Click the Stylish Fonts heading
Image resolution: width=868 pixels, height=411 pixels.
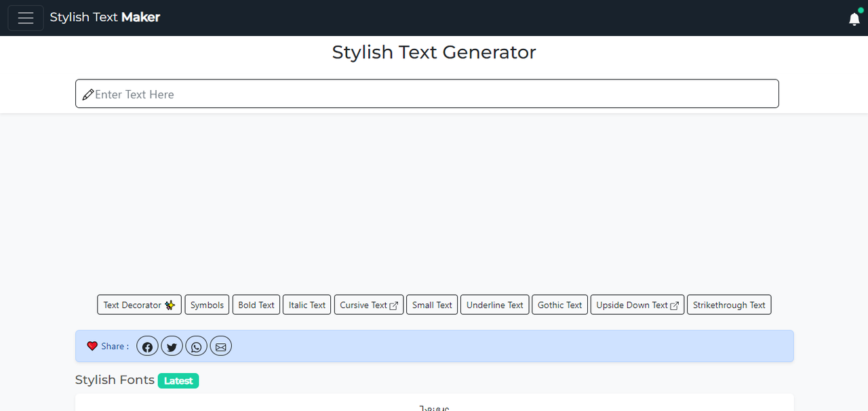click(115, 380)
